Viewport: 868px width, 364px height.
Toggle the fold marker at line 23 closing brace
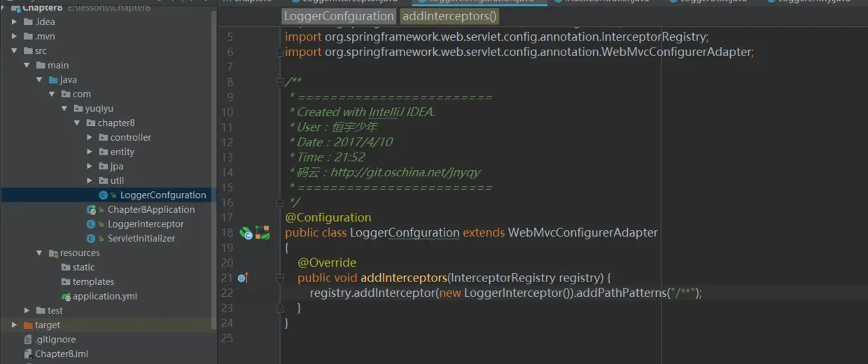point(280,308)
